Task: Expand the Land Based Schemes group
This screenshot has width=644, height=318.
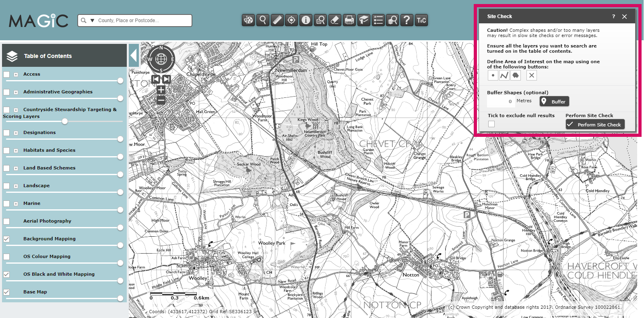Action: 16,168
